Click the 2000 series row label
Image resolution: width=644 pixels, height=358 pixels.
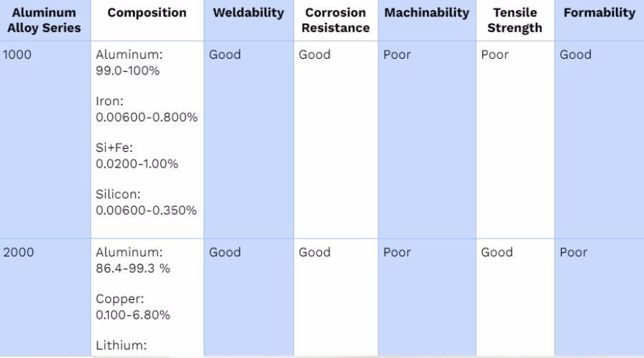19,252
